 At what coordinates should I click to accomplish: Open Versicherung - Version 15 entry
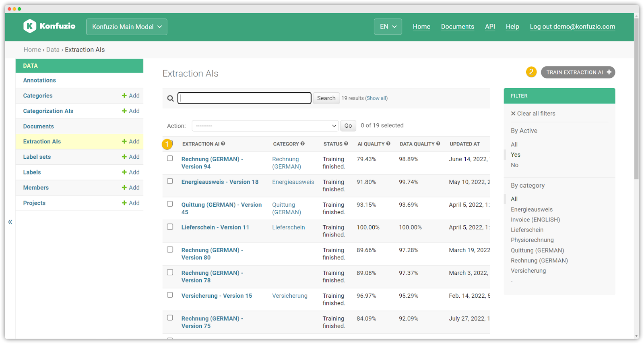pyautogui.click(x=217, y=296)
